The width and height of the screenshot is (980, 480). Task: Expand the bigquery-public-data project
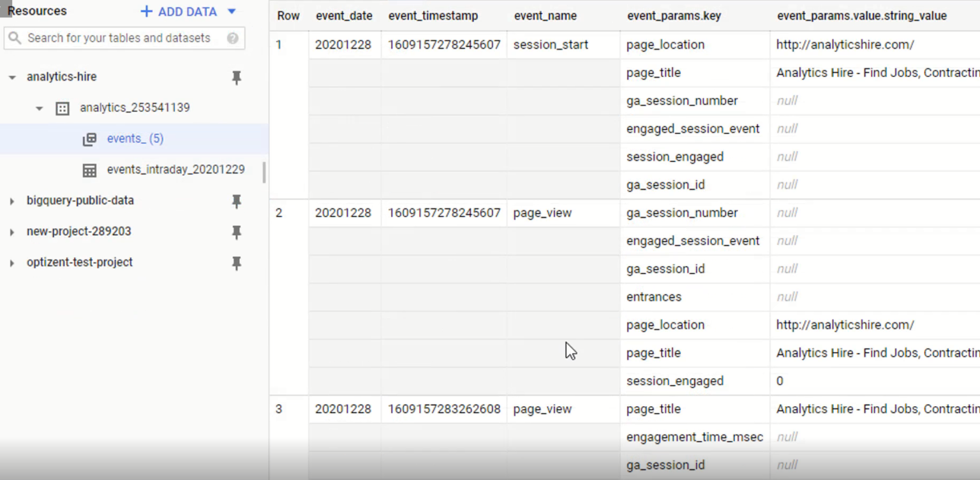(x=11, y=200)
